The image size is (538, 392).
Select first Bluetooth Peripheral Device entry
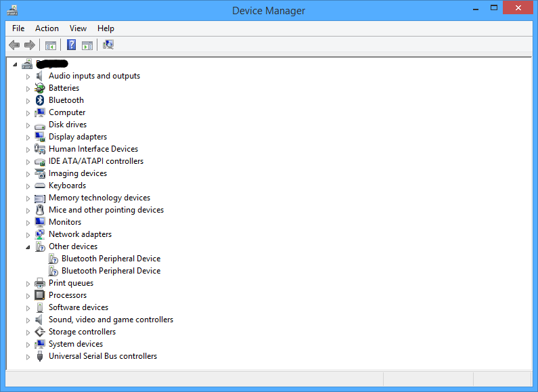coord(111,259)
